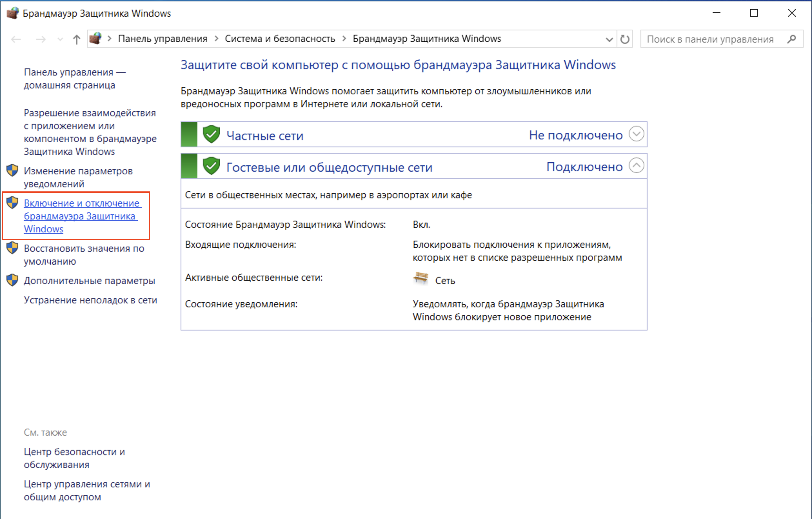The width and height of the screenshot is (812, 519).
Task: Open Центр управления сетями и общим доступом
Action: pyautogui.click(x=87, y=490)
